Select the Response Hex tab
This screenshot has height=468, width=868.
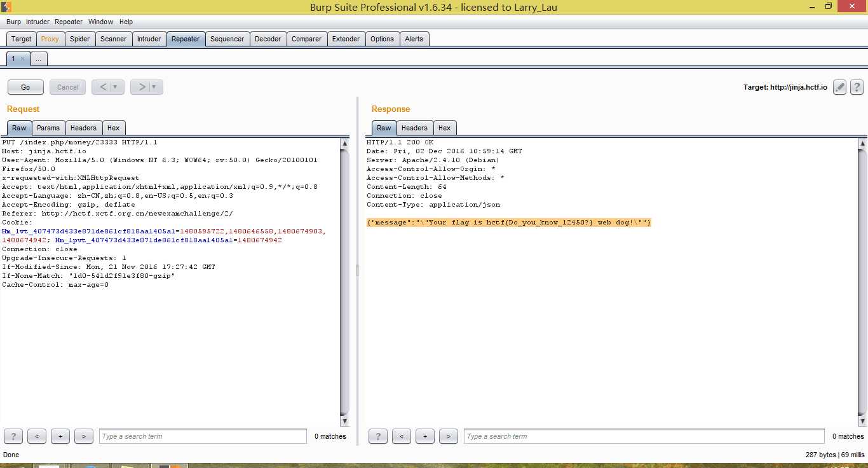(x=445, y=128)
